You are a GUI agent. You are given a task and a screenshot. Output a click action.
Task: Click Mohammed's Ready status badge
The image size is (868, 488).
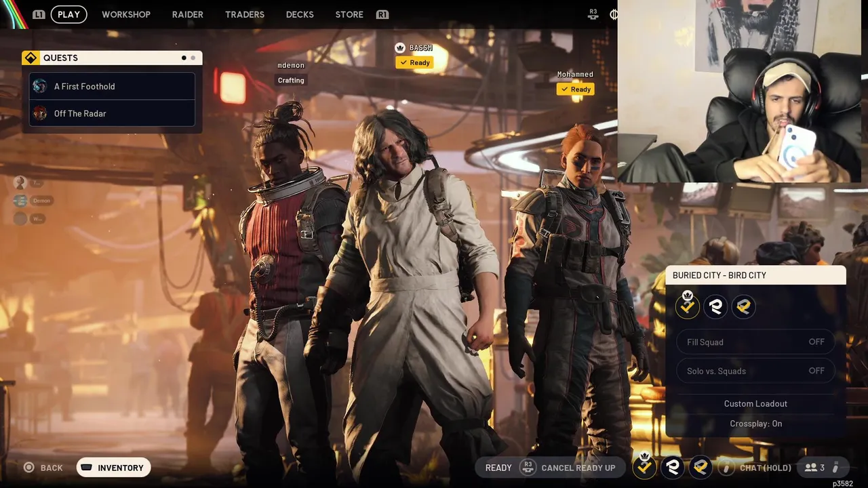575,89
